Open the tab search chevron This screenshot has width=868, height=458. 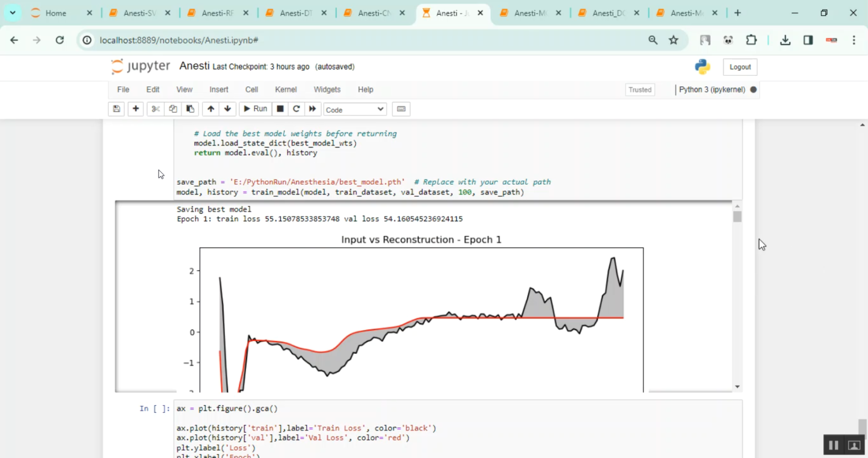click(12, 12)
